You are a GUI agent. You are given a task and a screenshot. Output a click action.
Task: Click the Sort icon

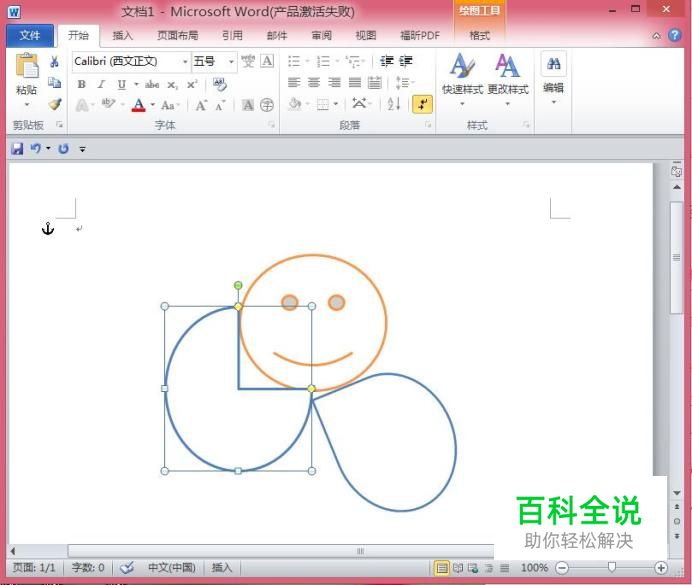(x=394, y=104)
